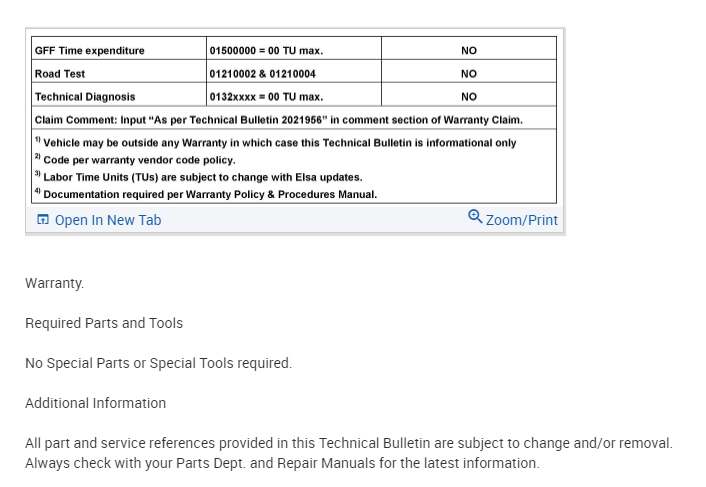This screenshot has width=706, height=487.
Task: Click the Zoom/Print link text
Action: [x=521, y=220]
